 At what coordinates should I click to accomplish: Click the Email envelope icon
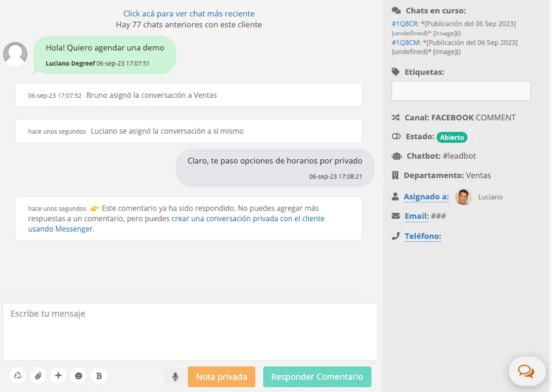[396, 216]
